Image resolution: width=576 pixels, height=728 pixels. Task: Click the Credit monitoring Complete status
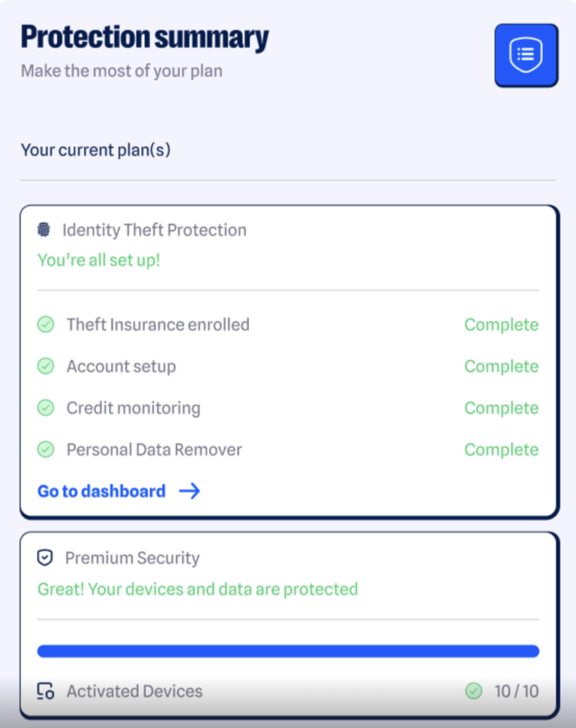pyautogui.click(x=501, y=408)
